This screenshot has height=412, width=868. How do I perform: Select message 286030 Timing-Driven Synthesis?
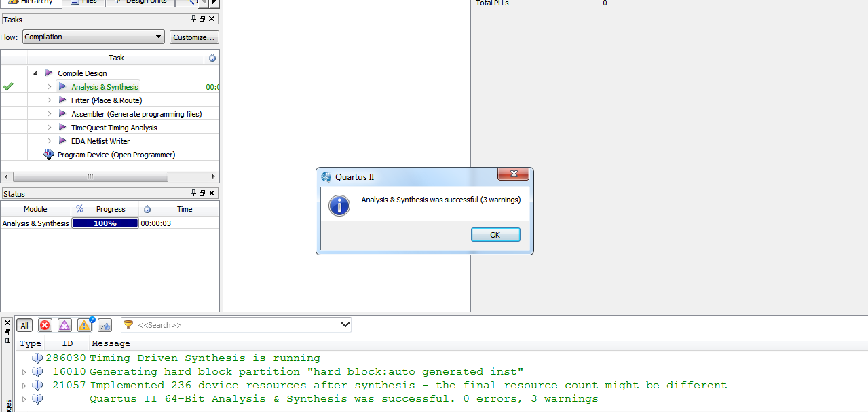[x=204, y=358]
